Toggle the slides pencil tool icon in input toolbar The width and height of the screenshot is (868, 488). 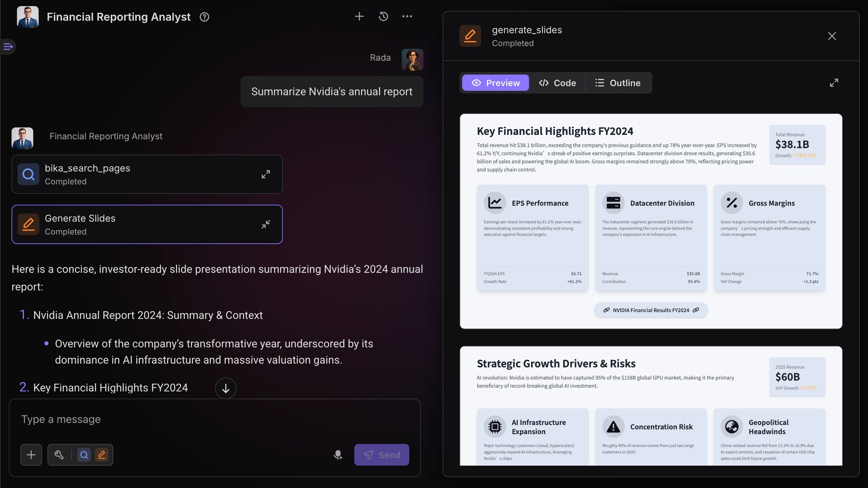click(x=101, y=455)
